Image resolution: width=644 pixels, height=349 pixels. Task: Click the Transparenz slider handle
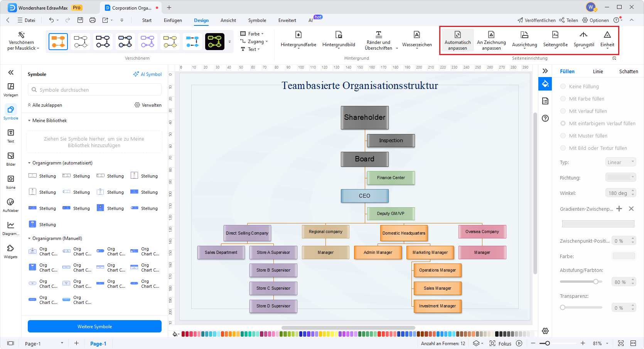(563, 307)
